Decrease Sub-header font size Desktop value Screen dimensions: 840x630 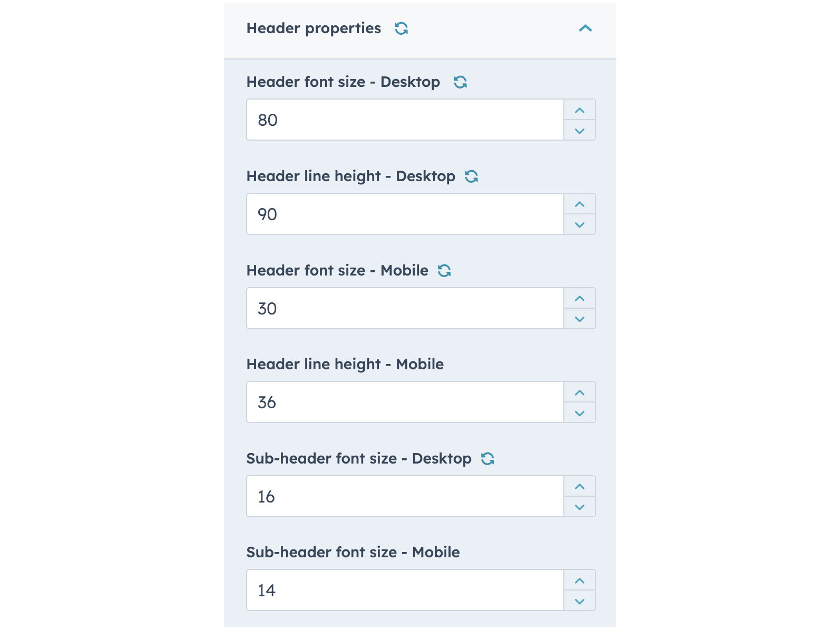click(580, 507)
